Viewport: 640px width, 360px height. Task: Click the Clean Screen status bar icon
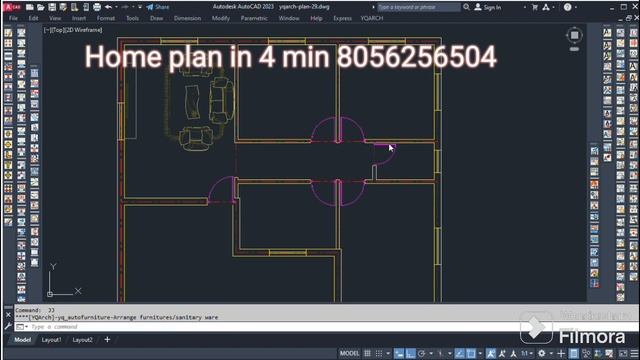click(623, 353)
